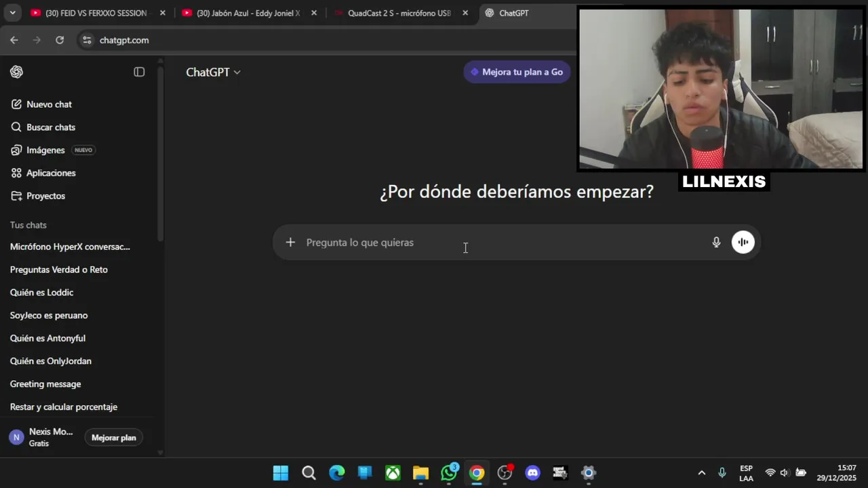Click the microphone dictation icon
This screenshot has height=488, width=868.
tap(716, 242)
